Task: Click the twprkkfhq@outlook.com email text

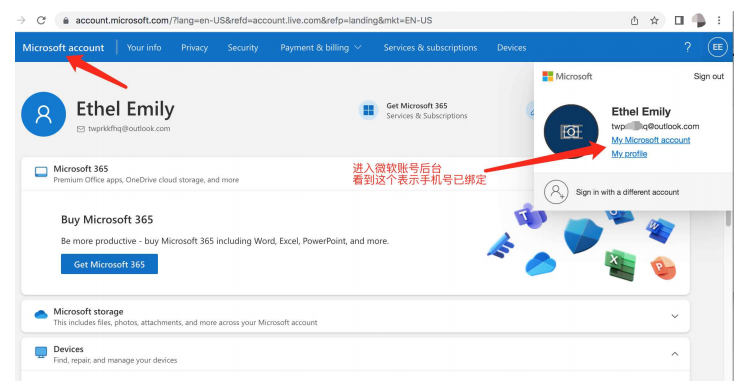Action: point(129,128)
